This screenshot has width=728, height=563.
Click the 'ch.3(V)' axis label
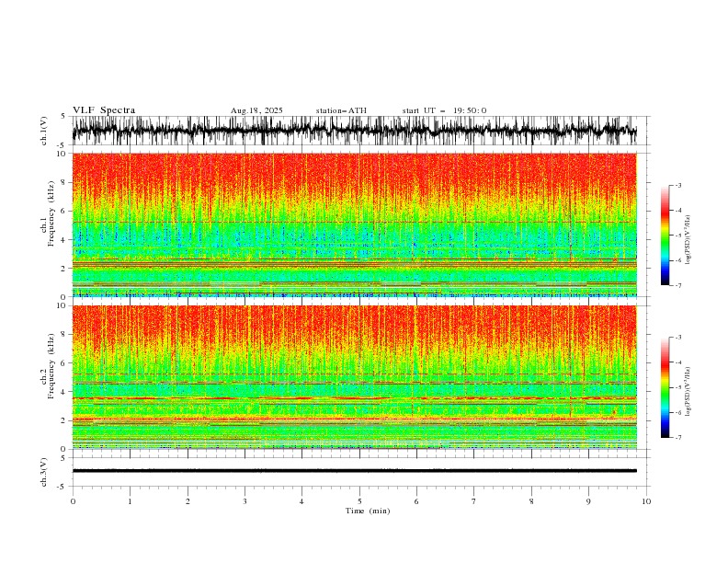click(44, 472)
